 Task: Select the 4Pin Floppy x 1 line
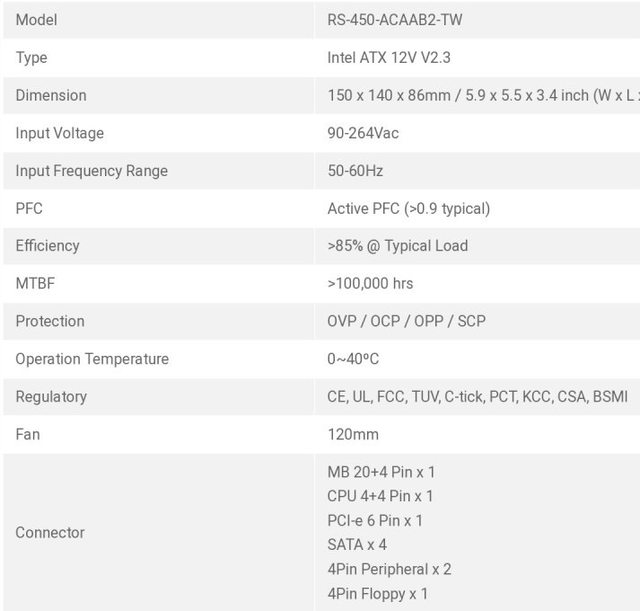click(x=377, y=594)
